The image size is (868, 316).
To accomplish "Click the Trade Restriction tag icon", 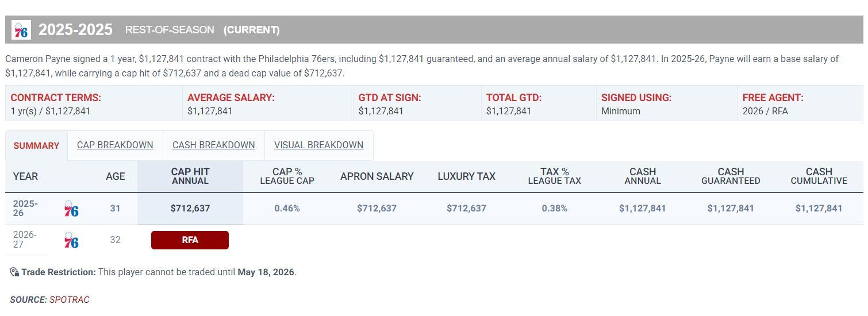I will point(14,272).
